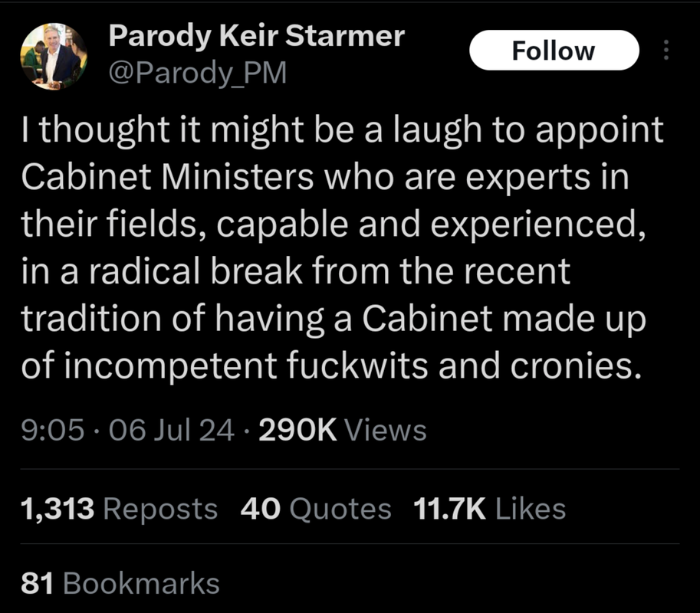Click the 9:05 post timestamp
The height and width of the screenshot is (613, 700).
(x=53, y=430)
